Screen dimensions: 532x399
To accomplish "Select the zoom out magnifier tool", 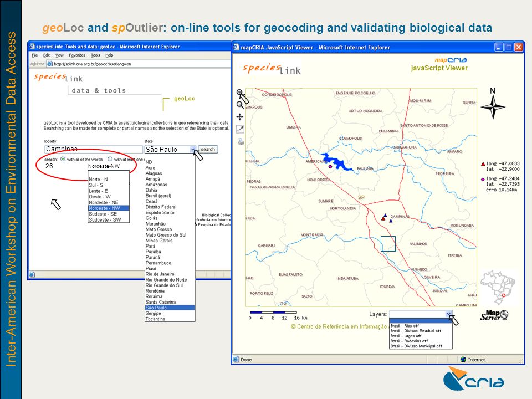I will click(x=240, y=105).
